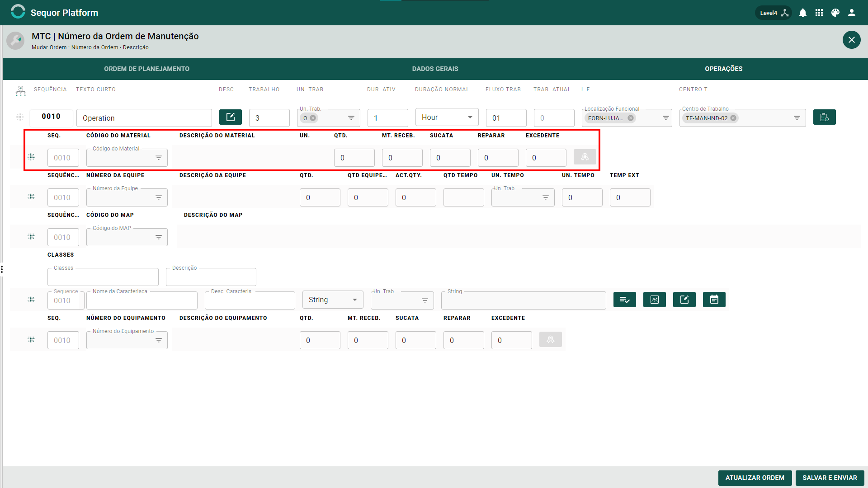Click the Dur. Ativ. field showing 1

(x=388, y=118)
